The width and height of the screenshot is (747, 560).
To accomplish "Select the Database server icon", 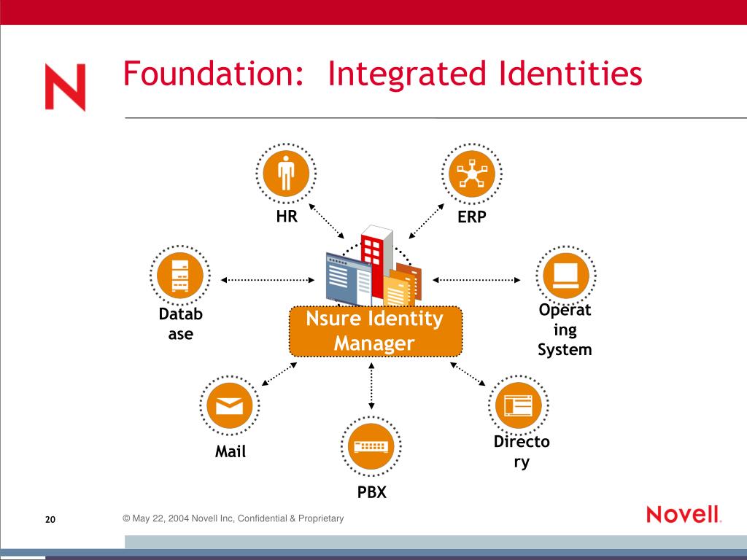I will [x=180, y=275].
